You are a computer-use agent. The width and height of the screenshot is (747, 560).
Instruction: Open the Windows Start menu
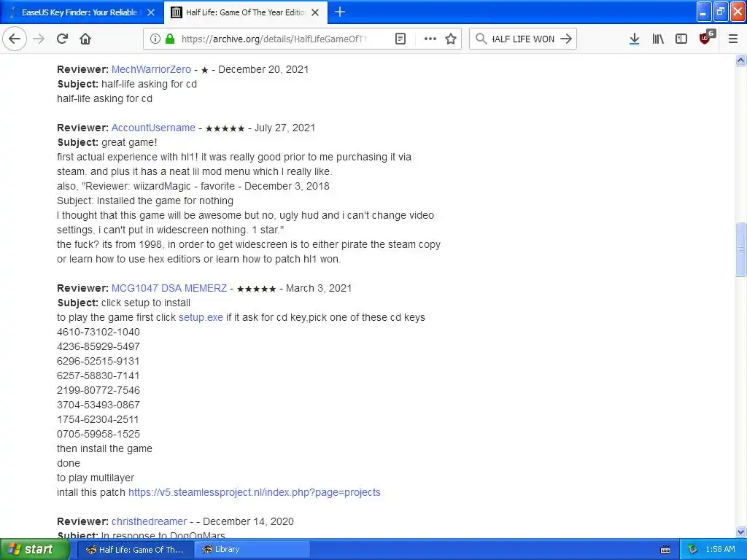(35, 549)
